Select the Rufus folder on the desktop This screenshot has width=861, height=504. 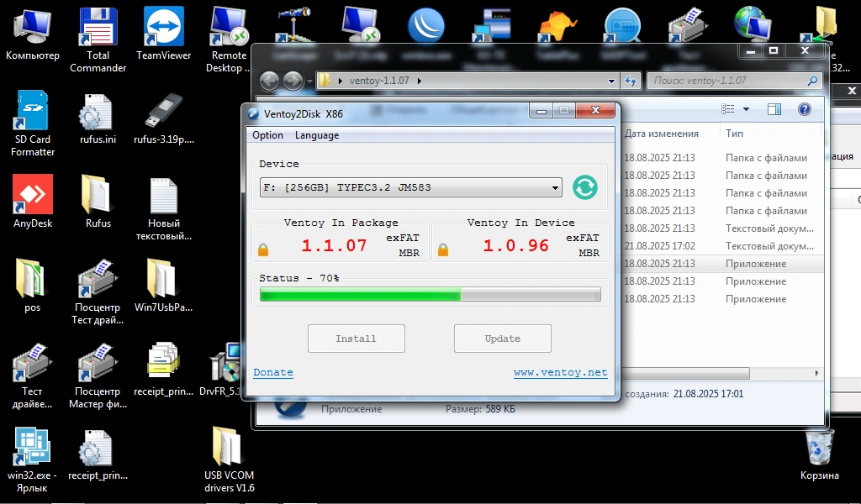(98, 202)
